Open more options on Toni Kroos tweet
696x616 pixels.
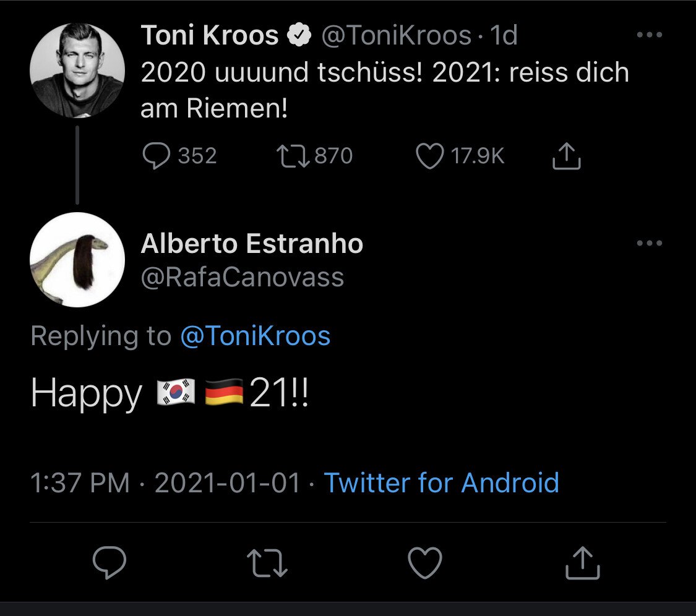coord(649,36)
